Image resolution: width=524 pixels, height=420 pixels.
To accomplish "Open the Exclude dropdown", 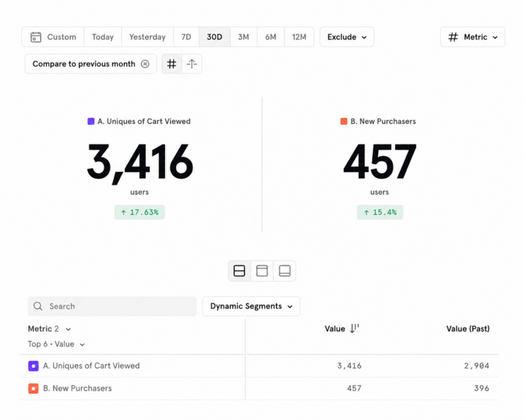I will pos(347,37).
